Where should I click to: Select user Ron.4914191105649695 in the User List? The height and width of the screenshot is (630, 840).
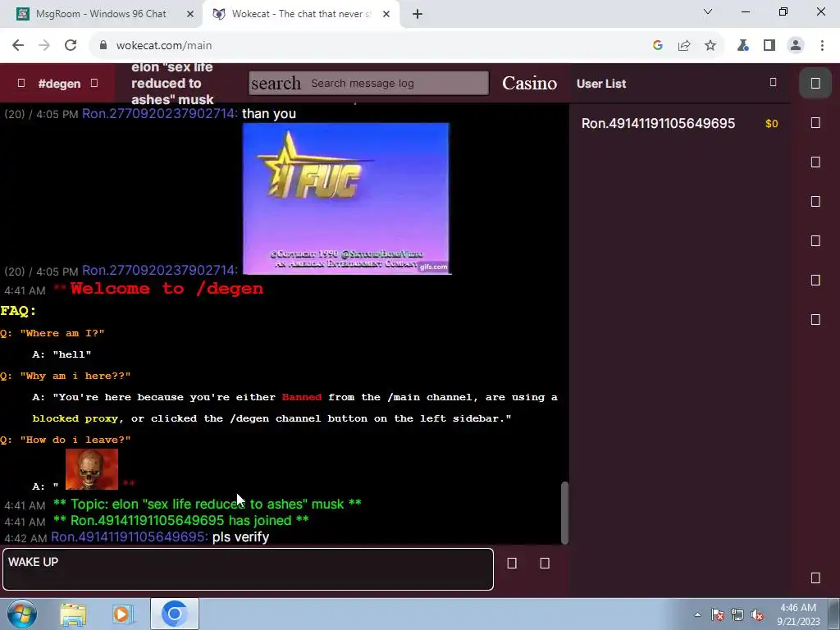tap(658, 123)
